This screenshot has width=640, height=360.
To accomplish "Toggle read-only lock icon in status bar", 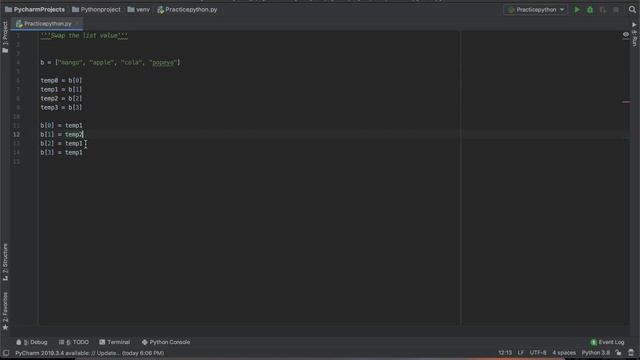I will coord(619,353).
